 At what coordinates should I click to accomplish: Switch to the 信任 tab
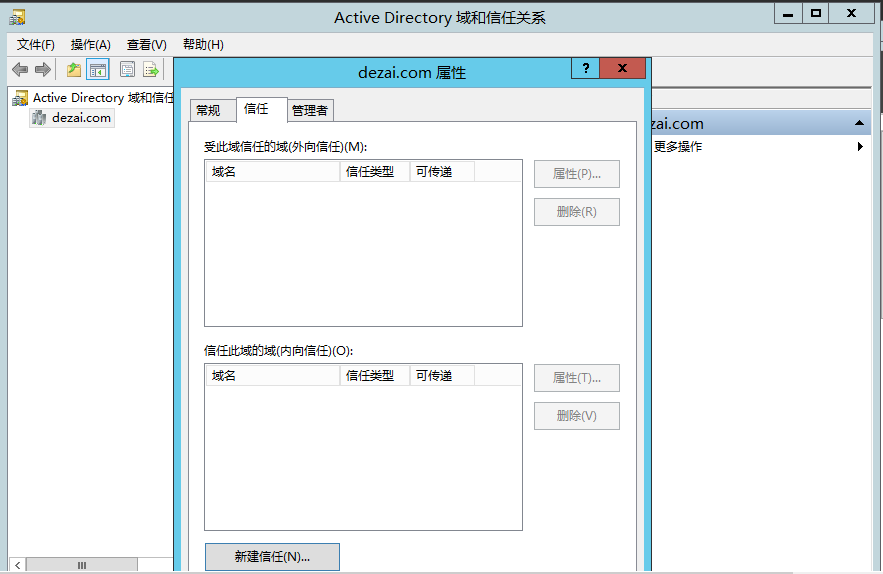261,109
